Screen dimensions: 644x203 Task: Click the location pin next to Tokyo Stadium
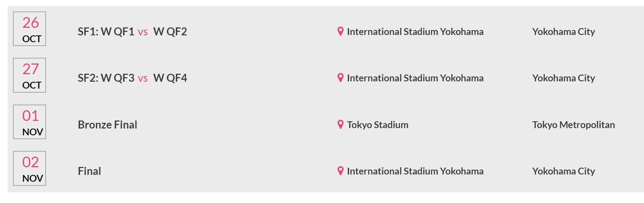(341, 125)
